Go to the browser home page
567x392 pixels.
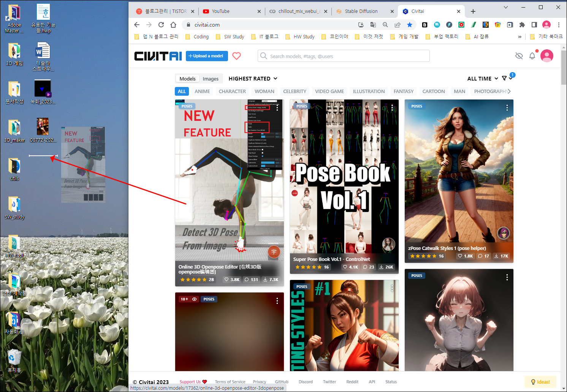click(173, 25)
